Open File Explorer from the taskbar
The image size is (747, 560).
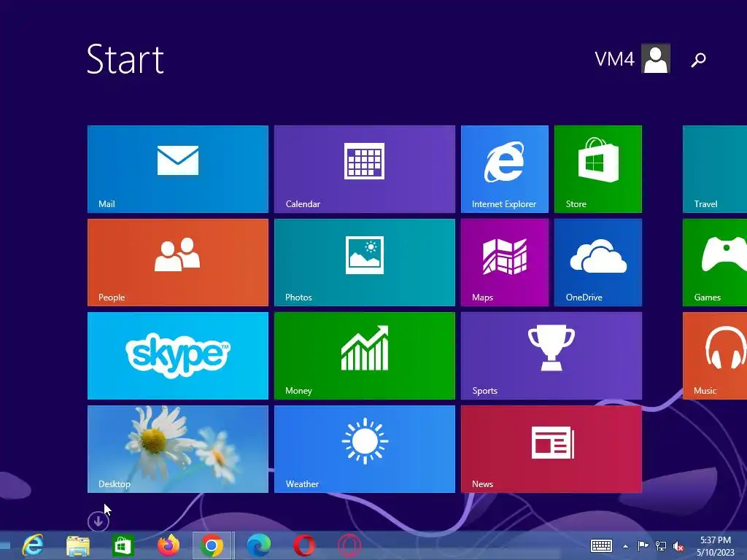tap(77, 545)
